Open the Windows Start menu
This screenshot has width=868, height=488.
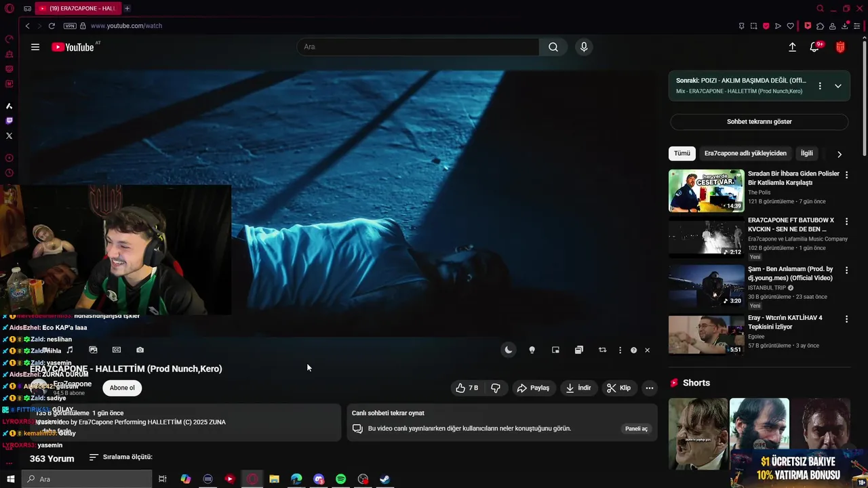pos(10,479)
